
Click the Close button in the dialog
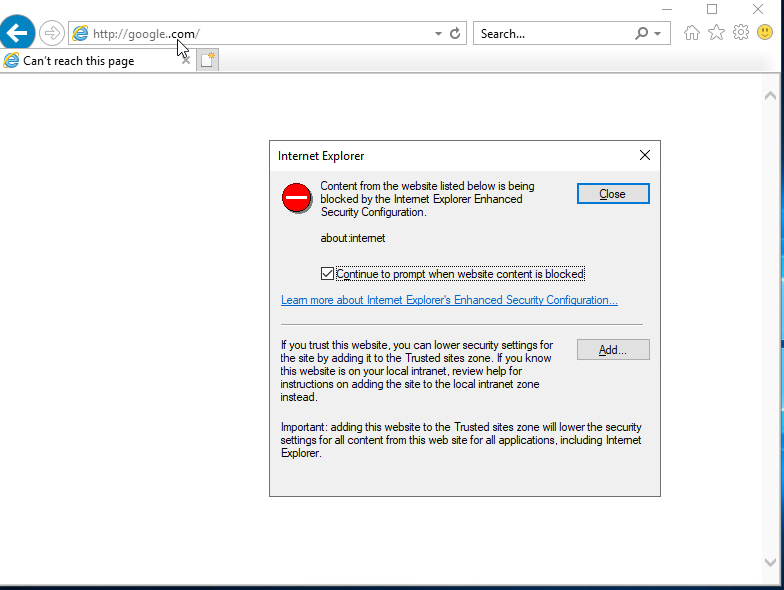(613, 194)
